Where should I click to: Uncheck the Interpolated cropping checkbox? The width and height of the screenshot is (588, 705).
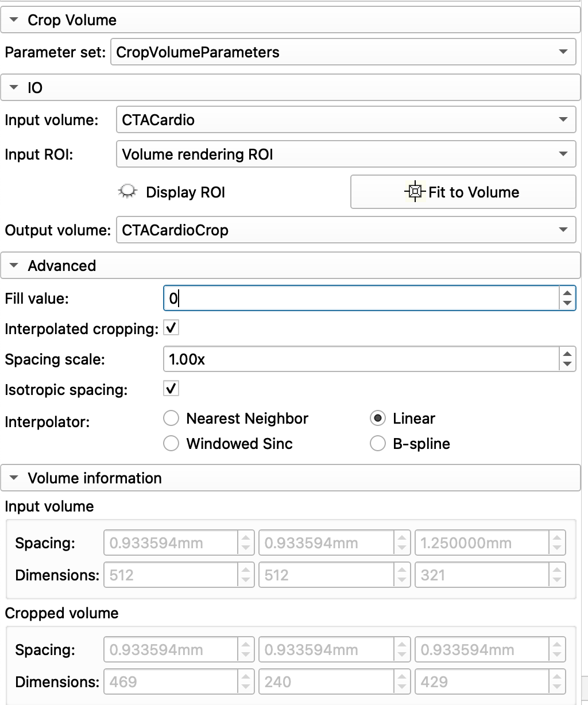(171, 328)
